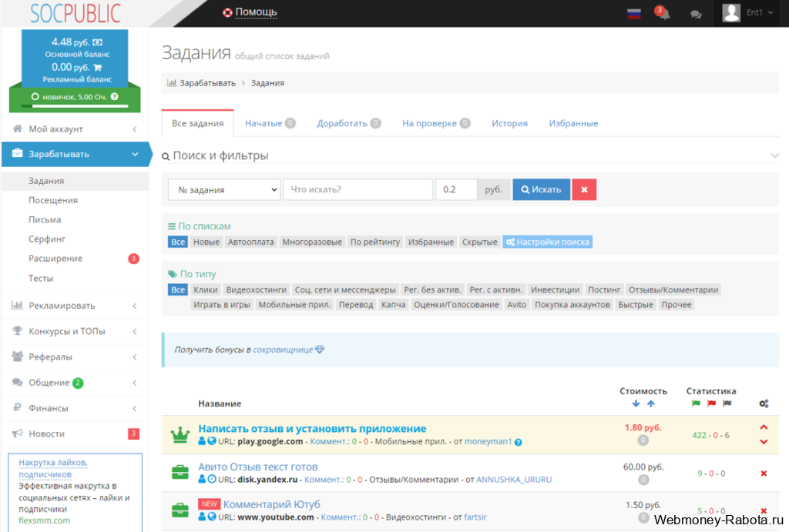
Task: Collapse the Зарабатывать sidebar menu
Action: tap(76, 154)
